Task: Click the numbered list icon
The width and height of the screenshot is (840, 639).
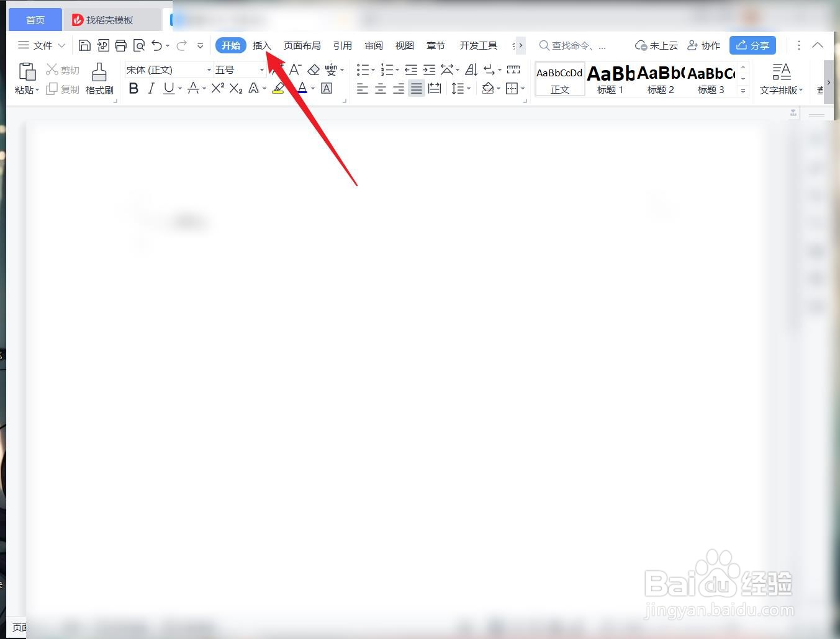Action: [x=387, y=69]
